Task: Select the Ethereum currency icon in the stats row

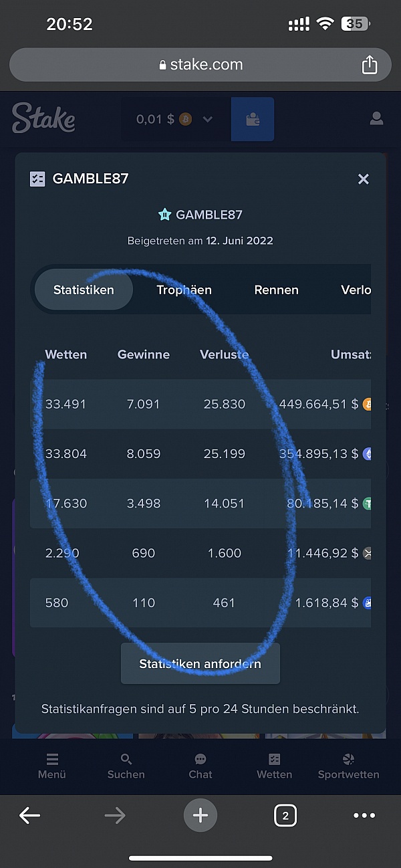Action: pyautogui.click(x=368, y=454)
